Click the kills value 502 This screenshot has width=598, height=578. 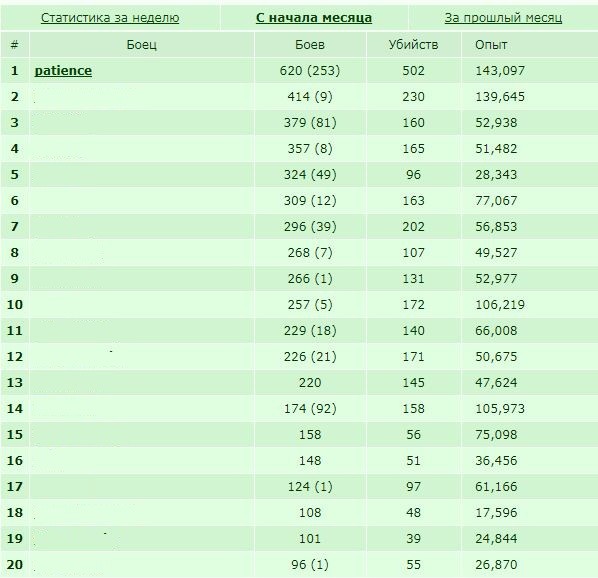413,71
